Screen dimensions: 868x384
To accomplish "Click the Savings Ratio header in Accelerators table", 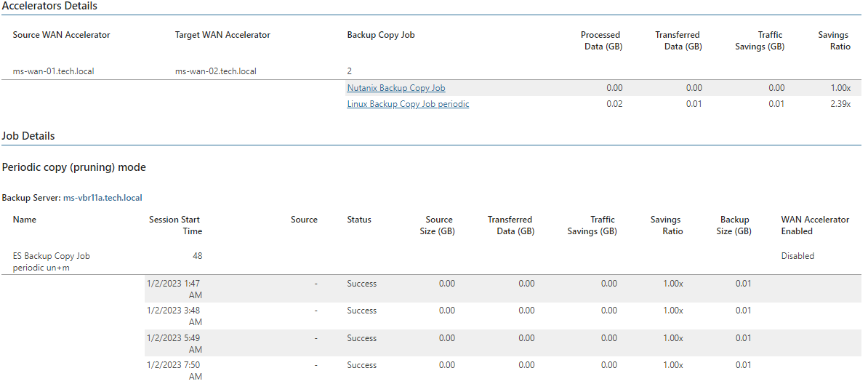I will click(834, 41).
